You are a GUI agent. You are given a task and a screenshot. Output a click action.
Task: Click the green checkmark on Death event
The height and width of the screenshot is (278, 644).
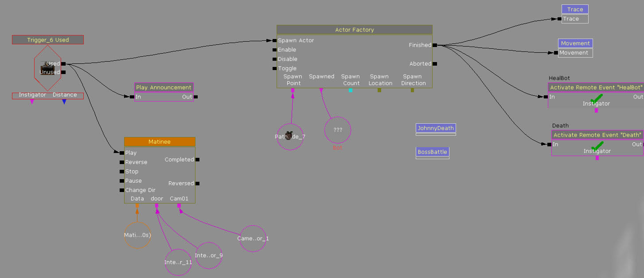coord(597,145)
